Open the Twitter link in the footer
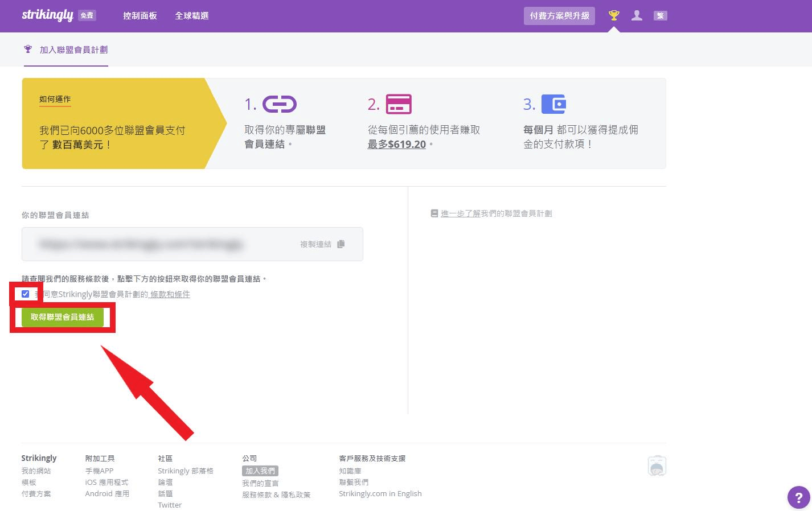Image resolution: width=812 pixels, height=511 pixels. coord(169,505)
